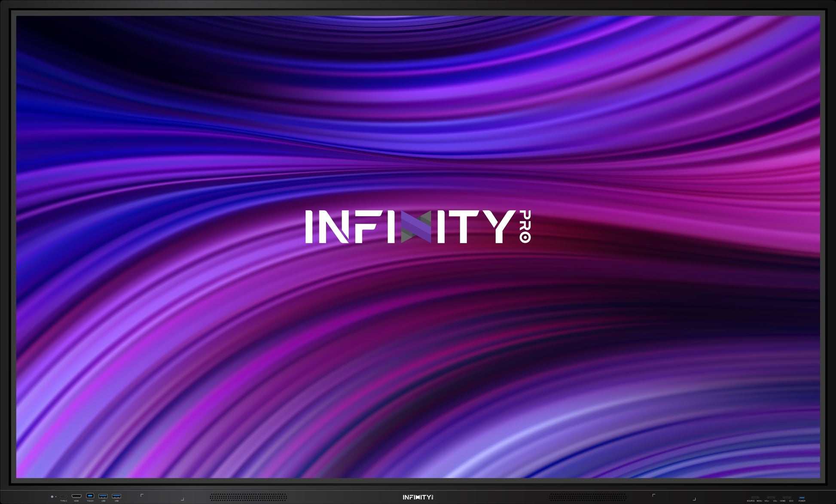Toggle the ECO mode button
This screenshot has height=504, width=836.
coord(790,498)
